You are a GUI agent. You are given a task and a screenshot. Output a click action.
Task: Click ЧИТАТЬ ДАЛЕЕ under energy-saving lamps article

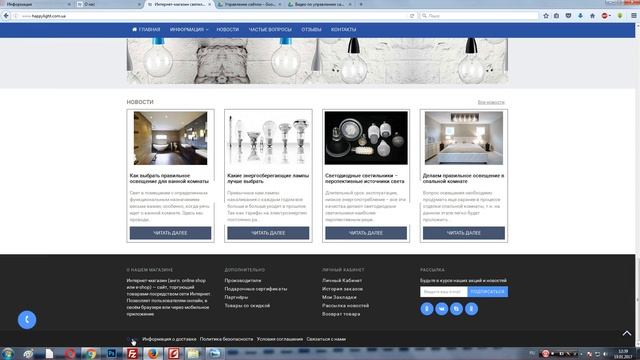tap(268, 233)
